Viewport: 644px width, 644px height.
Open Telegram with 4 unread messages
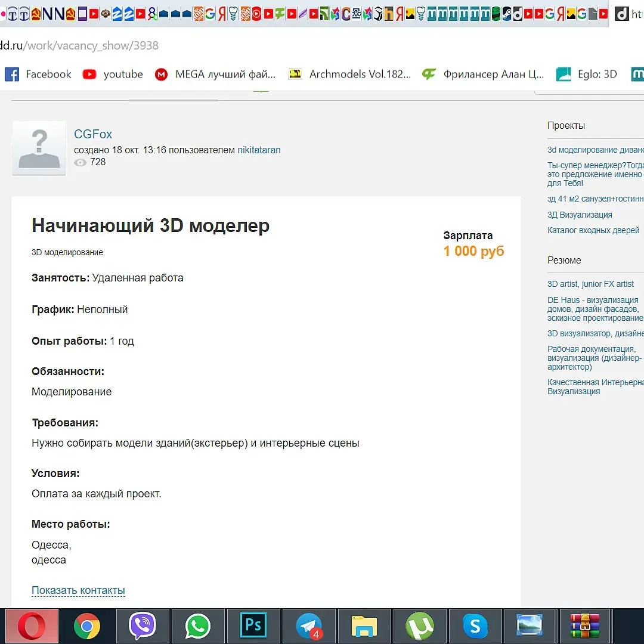pyautogui.click(x=308, y=626)
